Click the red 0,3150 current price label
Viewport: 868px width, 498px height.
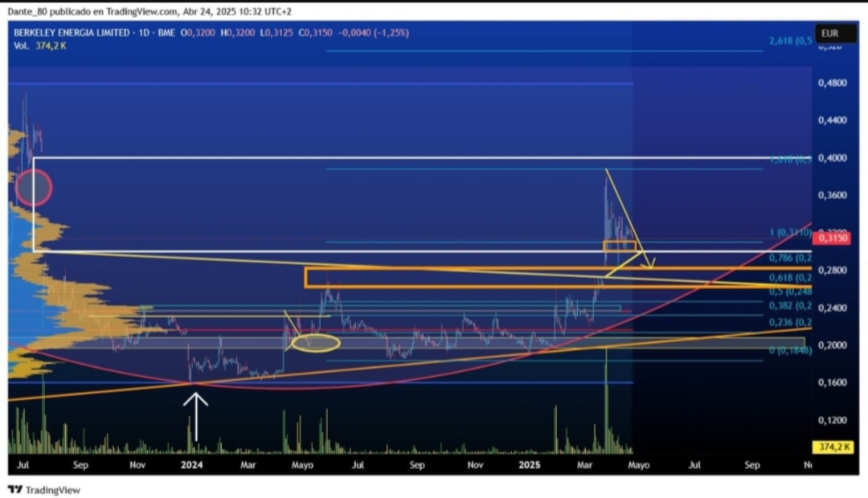[x=832, y=238]
